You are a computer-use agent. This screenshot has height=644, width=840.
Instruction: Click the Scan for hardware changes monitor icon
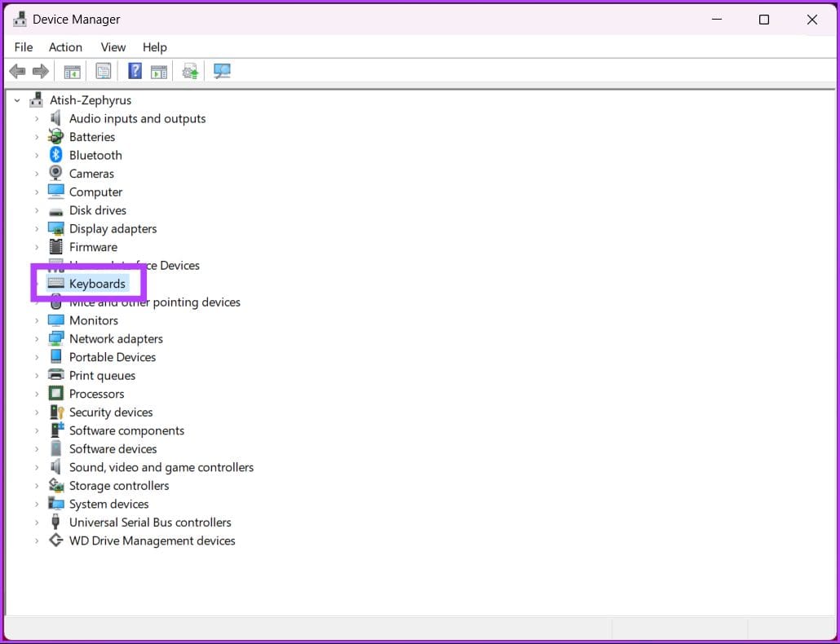pyautogui.click(x=222, y=71)
